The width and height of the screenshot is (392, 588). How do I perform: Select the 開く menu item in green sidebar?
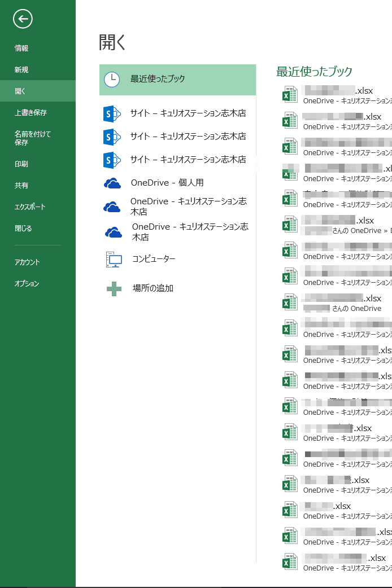click(37, 91)
